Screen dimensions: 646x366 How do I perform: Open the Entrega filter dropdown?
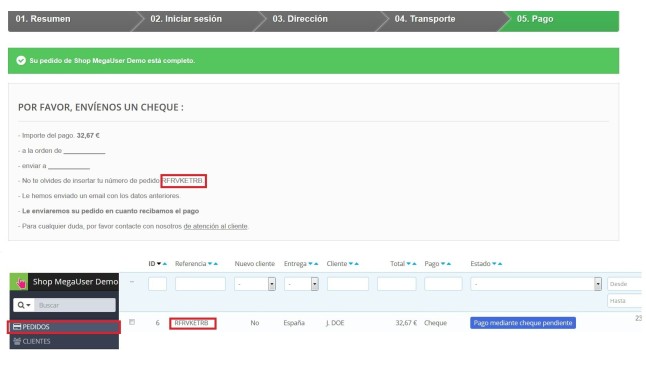click(x=301, y=284)
